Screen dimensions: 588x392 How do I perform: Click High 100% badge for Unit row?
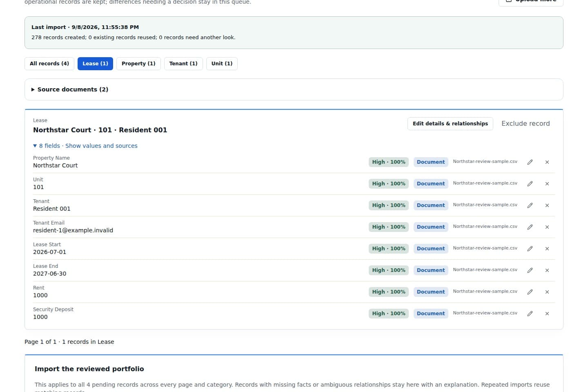[389, 184]
